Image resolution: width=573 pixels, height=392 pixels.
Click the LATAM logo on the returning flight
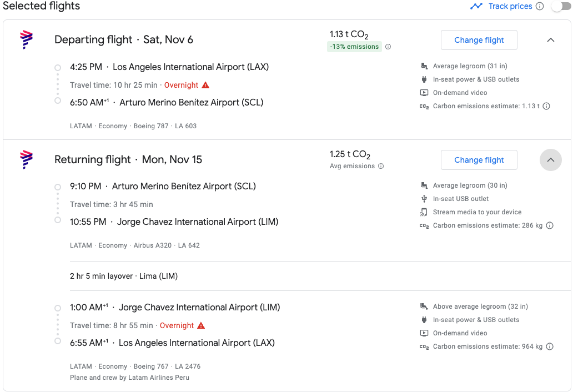pos(26,160)
